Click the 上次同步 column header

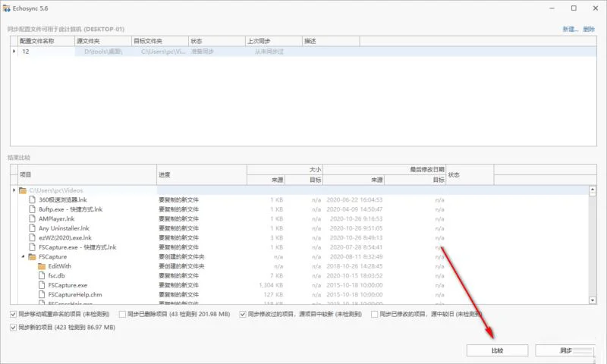point(274,41)
